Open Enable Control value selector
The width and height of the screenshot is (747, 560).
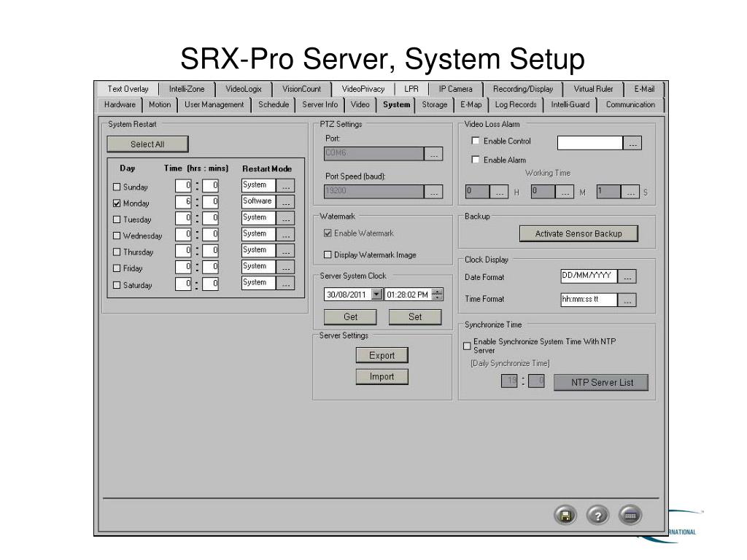(x=632, y=143)
